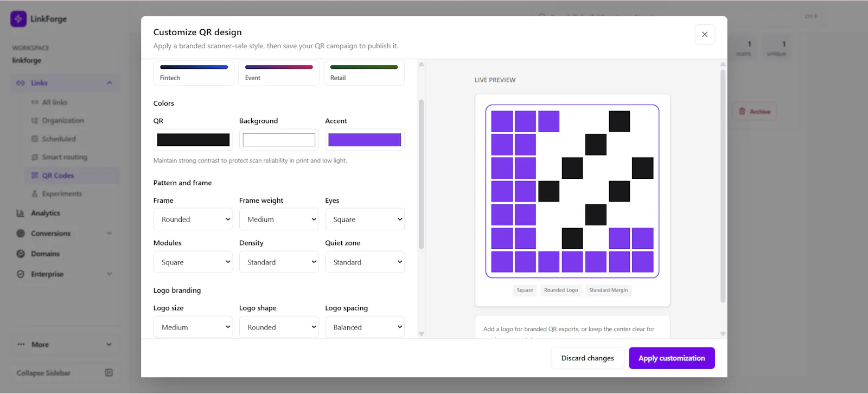The height and width of the screenshot is (394, 868).
Task: Click the linkforge workspace name
Action: pyautogui.click(x=27, y=60)
